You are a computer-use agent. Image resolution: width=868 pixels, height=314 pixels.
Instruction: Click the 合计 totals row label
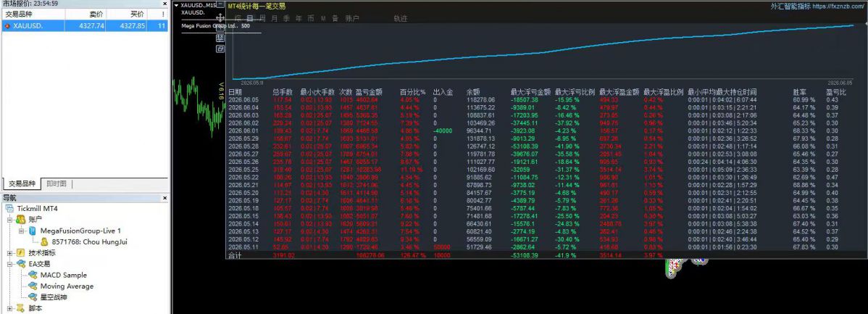click(x=235, y=255)
